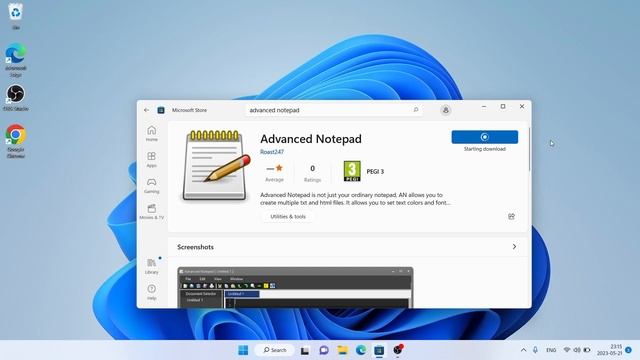Show hidden icons in the system tray
640x360 pixels.
(523, 350)
